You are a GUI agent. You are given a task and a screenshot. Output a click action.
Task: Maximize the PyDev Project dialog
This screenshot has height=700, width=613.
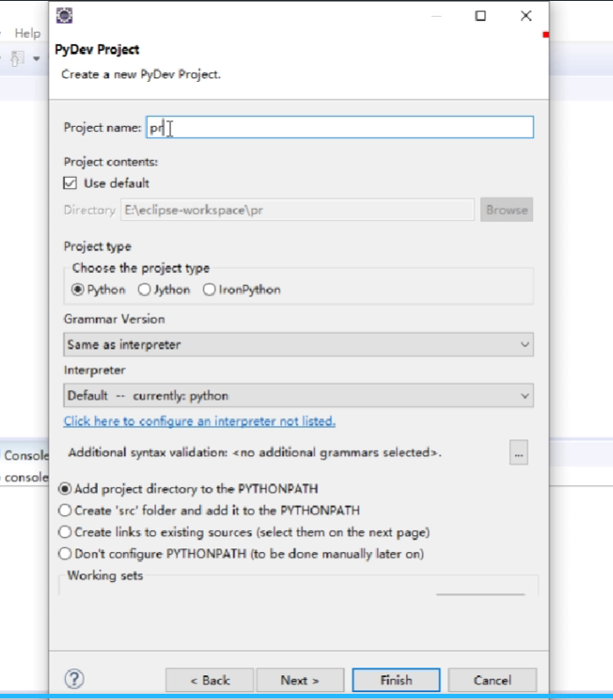(x=480, y=16)
